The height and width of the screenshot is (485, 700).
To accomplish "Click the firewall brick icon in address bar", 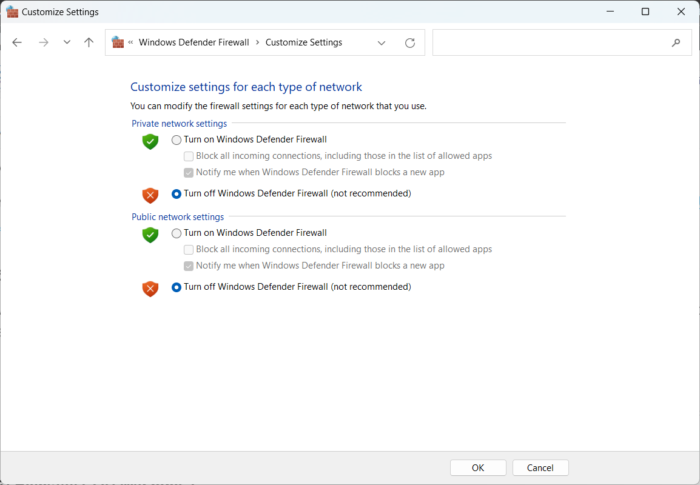I will tap(118, 43).
